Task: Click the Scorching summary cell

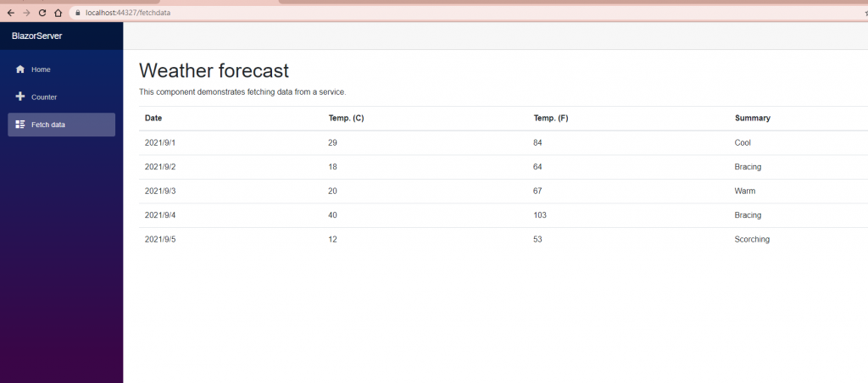Action: pyautogui.click(x=752, y=239)
